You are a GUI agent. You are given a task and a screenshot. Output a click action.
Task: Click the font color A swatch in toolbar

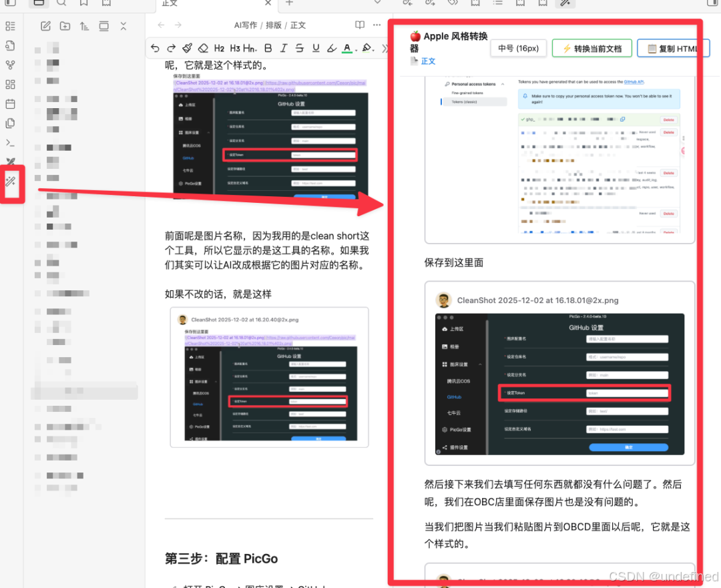click(346, 48)
